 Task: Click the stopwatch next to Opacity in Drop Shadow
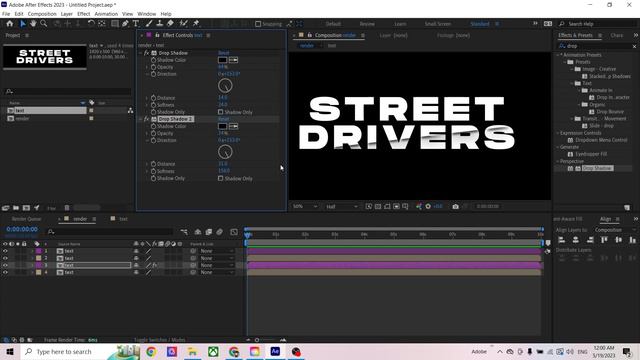153,67
